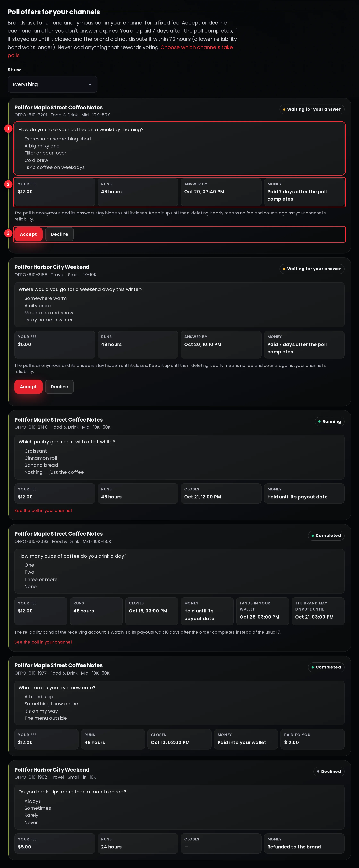Click 'Closes Oct 10, 03:00 PM' value
359x868 pixels.
(170, 742)
